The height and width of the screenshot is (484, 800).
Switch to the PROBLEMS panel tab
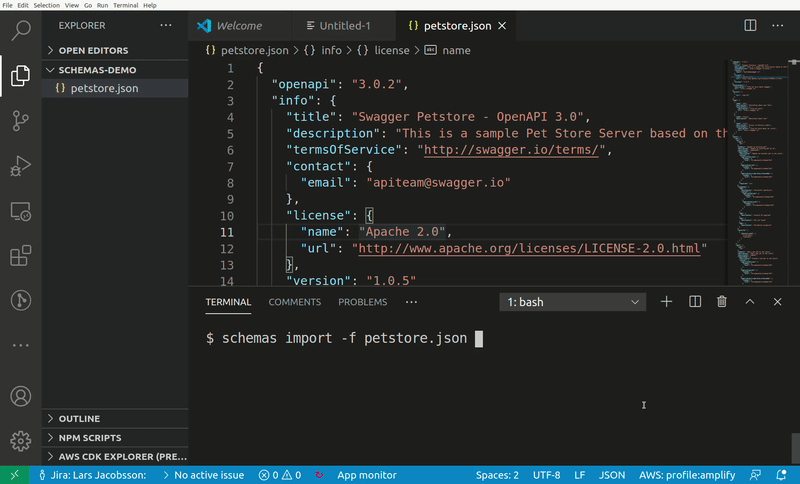(x=363, y=302)
